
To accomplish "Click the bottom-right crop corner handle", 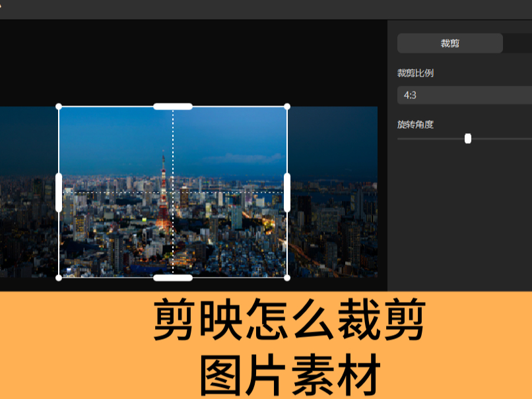I will coord(287,278).
